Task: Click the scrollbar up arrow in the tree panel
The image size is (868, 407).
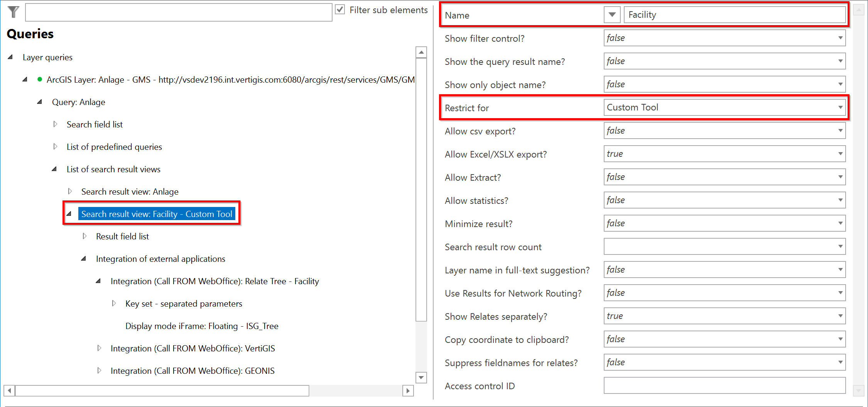Action: [421, 51]
